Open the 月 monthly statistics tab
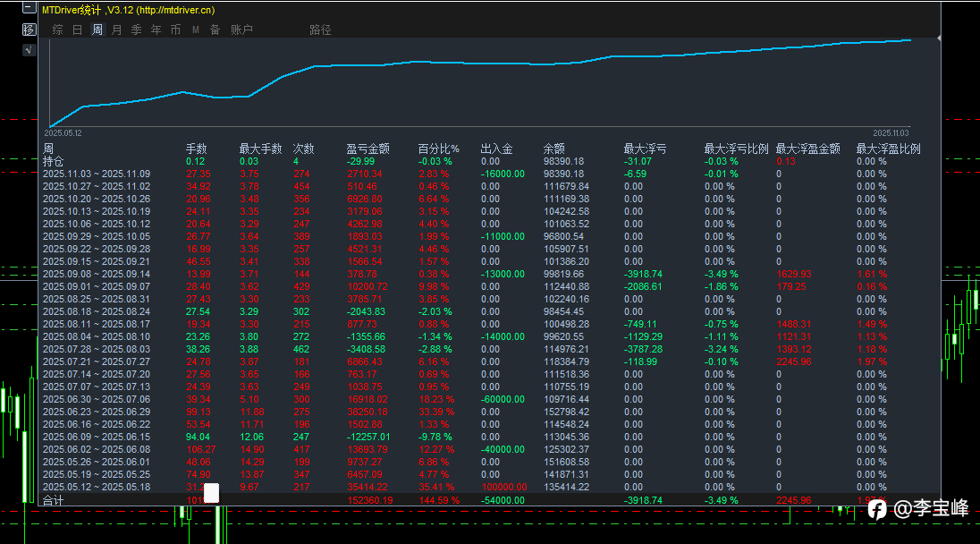Screen dimensions: 980x544 coord(116,30)
